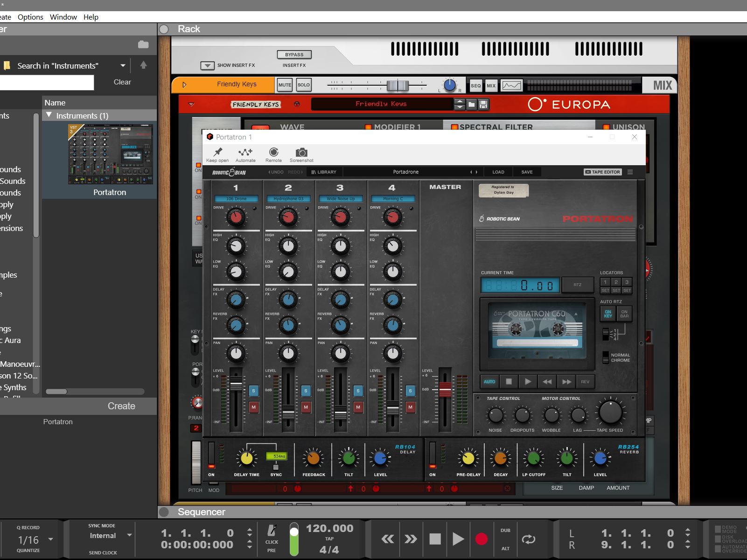Open channel 3 tape Wide Noise Up

point(341,199)
